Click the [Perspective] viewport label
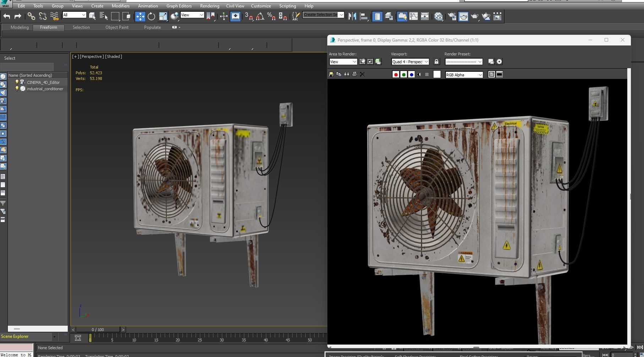Image resolution: width=644 pixels, height=357 pixels. click(92, 56)
